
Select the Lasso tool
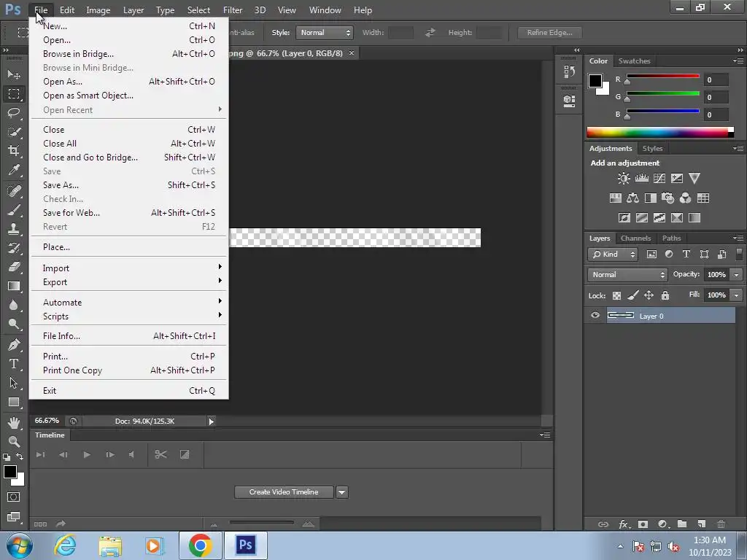point(14,113)
